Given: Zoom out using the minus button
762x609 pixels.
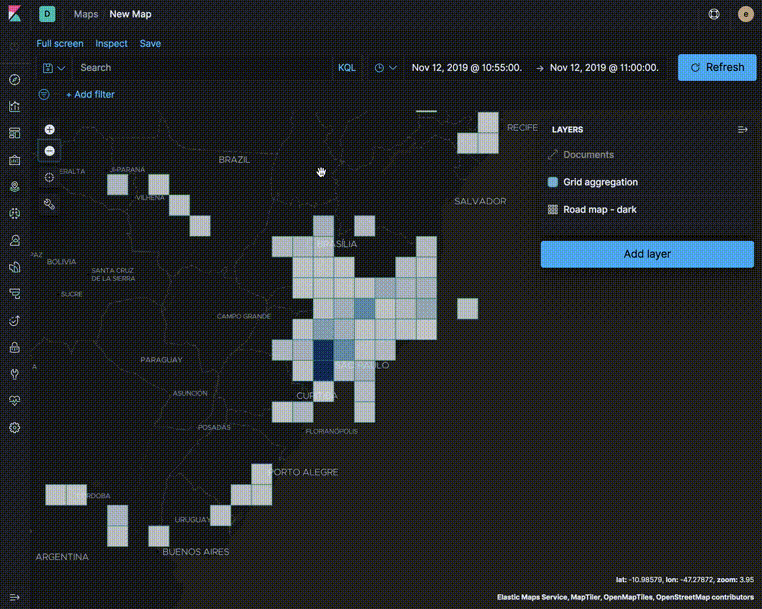Looking at the screenshot, I should point(50,151).
